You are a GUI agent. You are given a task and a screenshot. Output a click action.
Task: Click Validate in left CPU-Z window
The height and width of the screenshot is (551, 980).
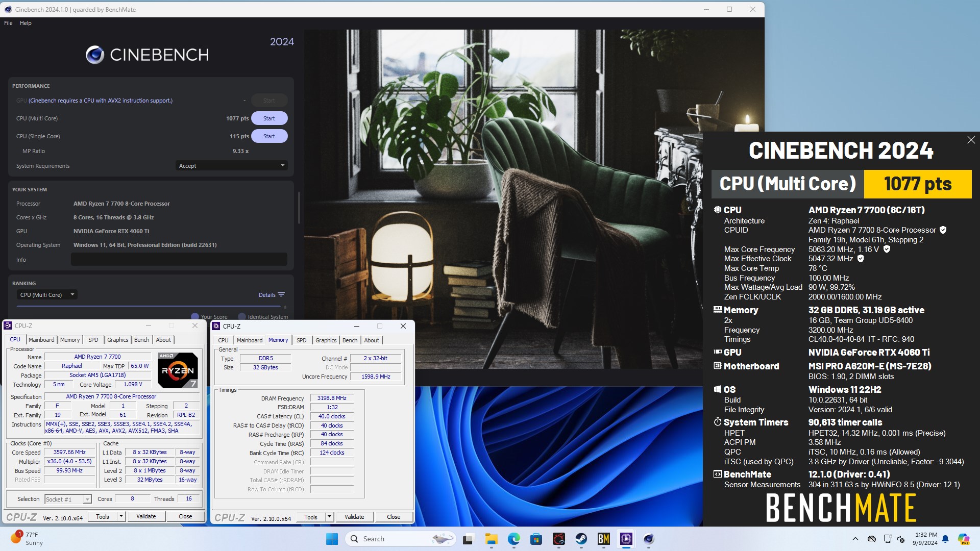click(146, 516)
